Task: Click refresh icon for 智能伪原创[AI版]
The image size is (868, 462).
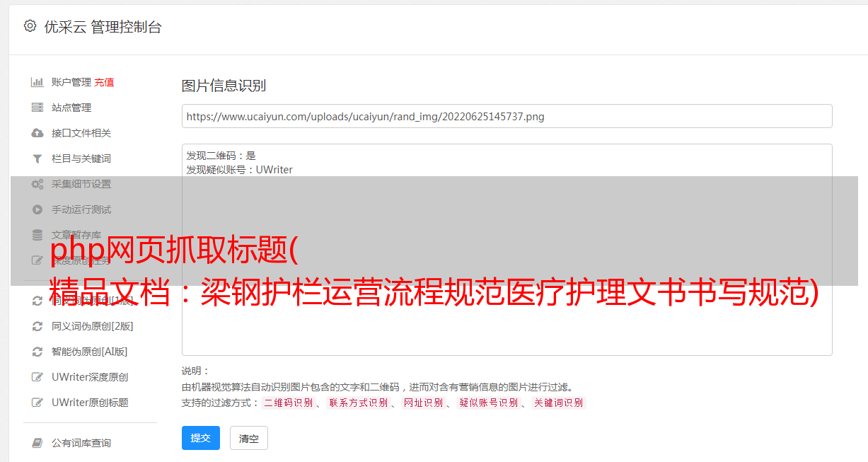Action: (37, 352)
